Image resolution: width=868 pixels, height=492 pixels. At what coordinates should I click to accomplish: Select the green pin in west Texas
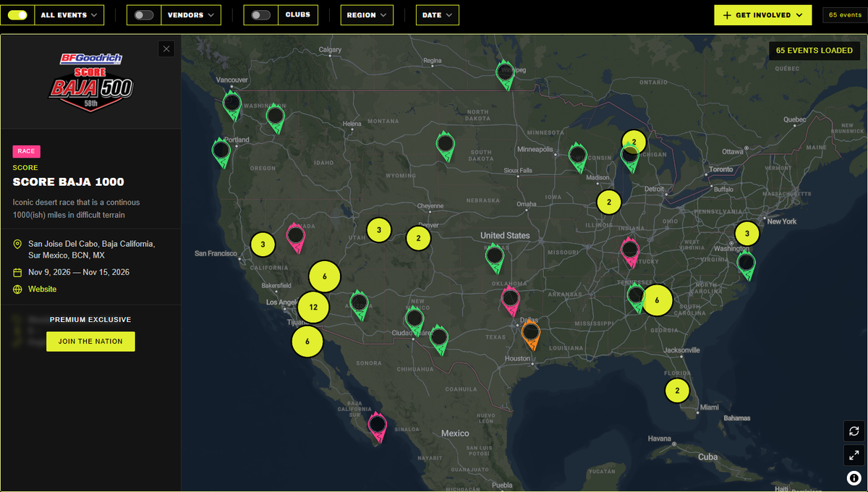tap(438, 340)
